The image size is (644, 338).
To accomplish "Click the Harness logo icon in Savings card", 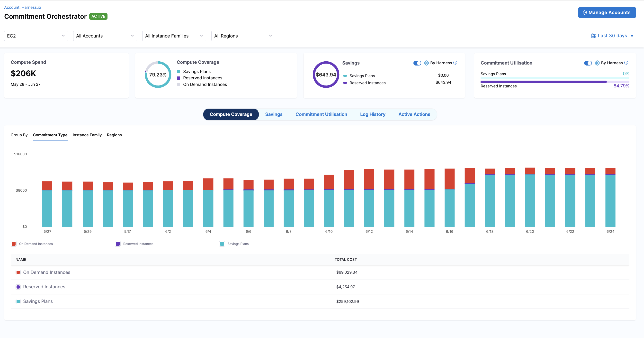I will coord(426,63).
